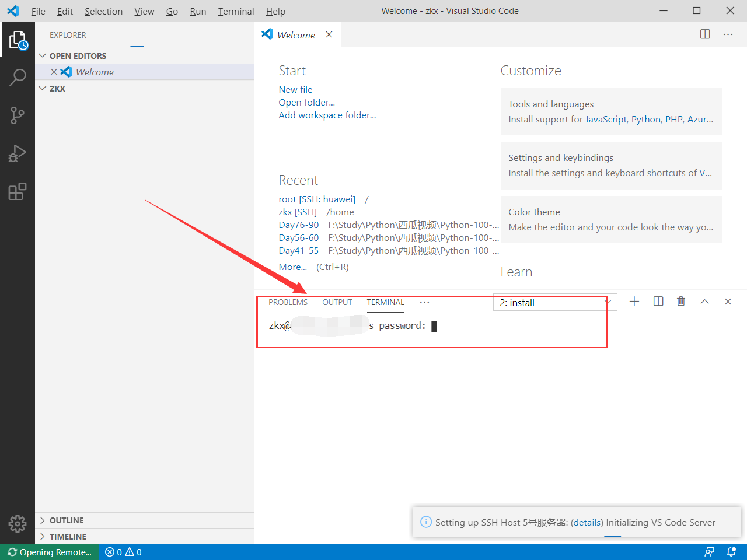Open the Manage gear menu
747x560 pixels.
pos(18,523)
